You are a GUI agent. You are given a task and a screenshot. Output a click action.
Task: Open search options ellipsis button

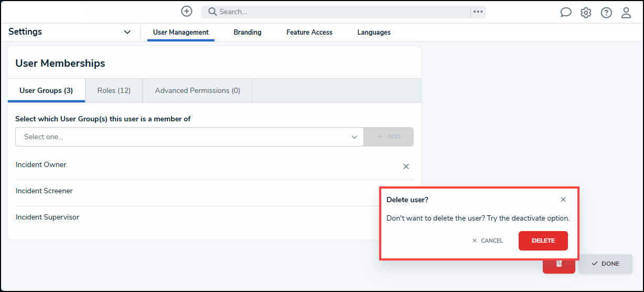[478, 12]
